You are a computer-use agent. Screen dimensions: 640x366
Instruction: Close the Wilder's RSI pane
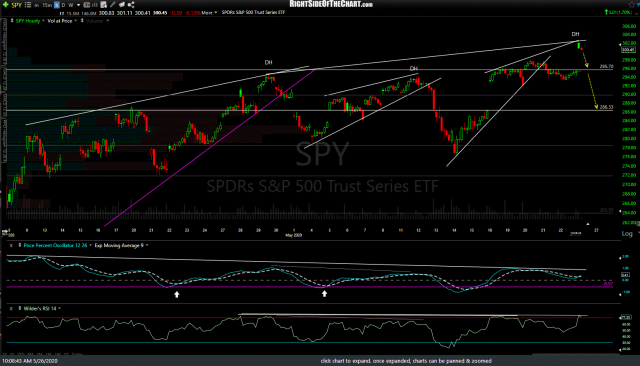point(11,308)
